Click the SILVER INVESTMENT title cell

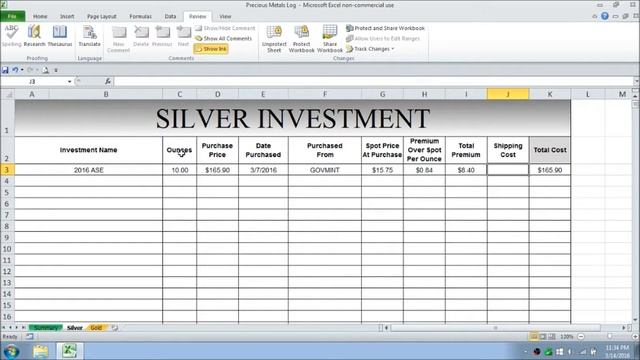tap(293, 118)
